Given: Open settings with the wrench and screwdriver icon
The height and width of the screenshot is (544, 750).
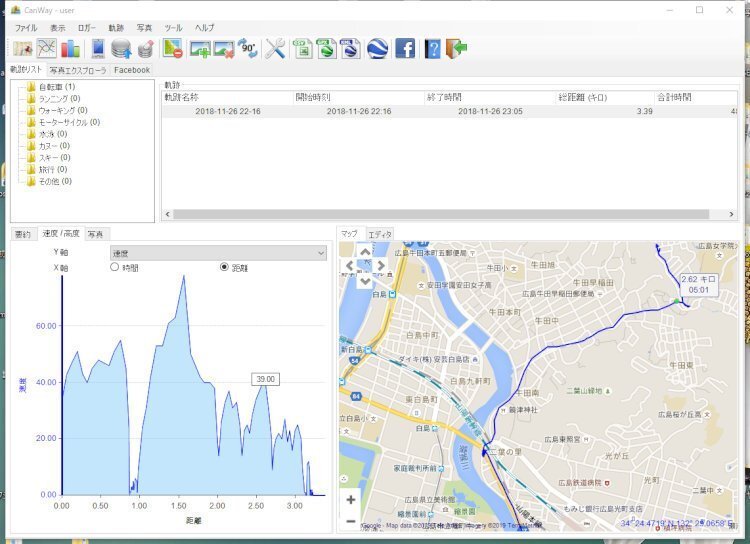Looking at the screenshot, I should click(x=275, y=48).
